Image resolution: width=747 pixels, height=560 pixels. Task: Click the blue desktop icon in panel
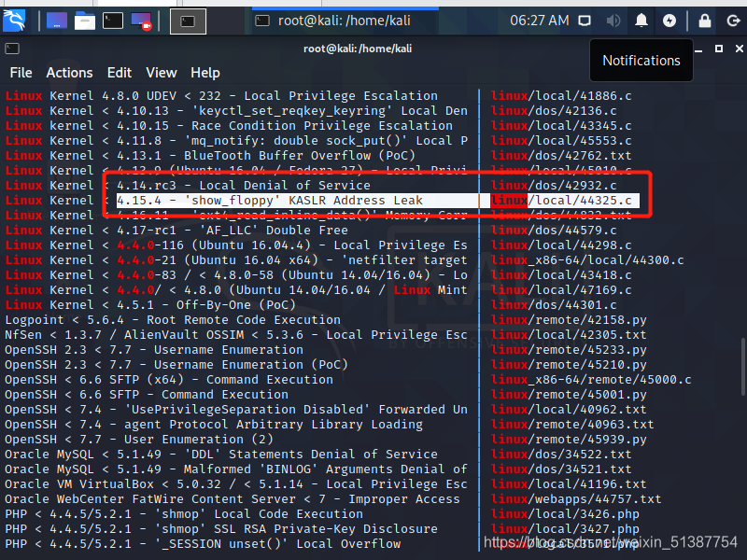[57, 21]
